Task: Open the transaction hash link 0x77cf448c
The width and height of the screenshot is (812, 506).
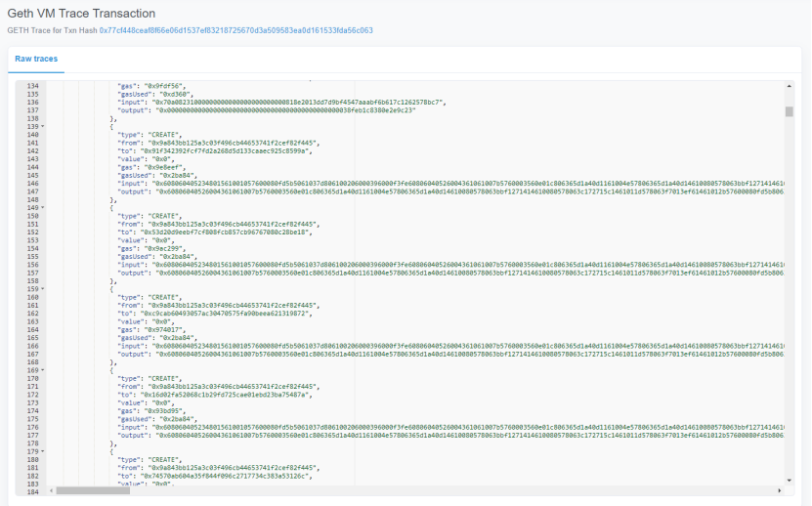Action: pos(235,30)
